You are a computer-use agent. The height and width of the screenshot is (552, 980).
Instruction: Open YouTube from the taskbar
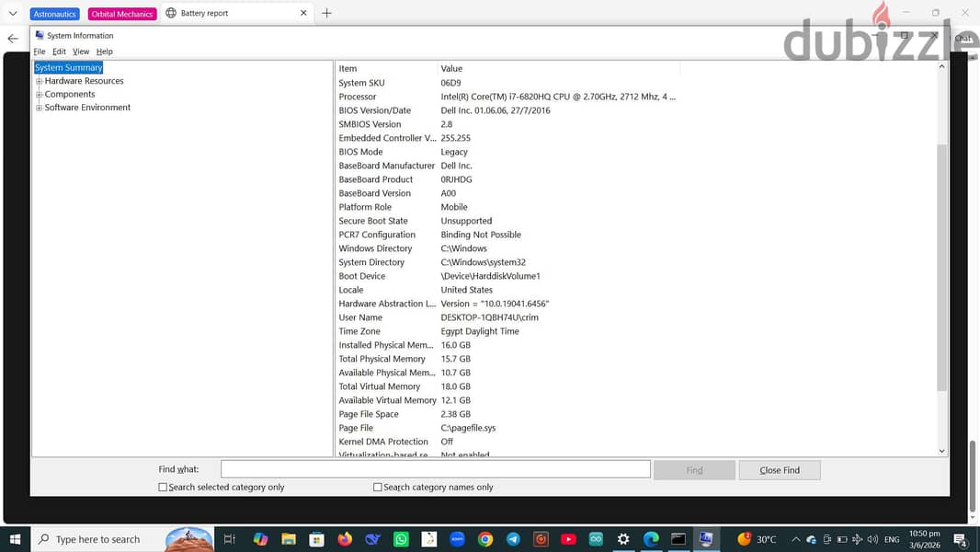(568, 539)
